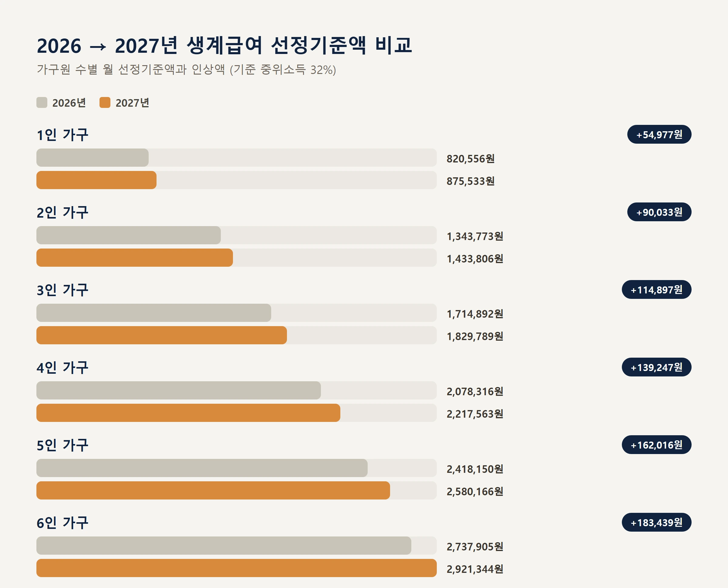Click the 2,737,905원 value label
The width and height of the screenshot is (728, 588).
click(475, 546)
